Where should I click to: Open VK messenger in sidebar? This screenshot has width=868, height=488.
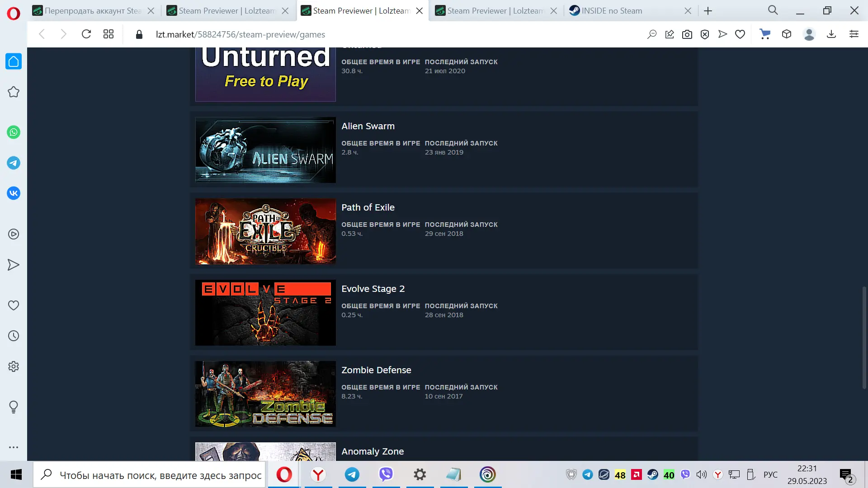(14, 193)
